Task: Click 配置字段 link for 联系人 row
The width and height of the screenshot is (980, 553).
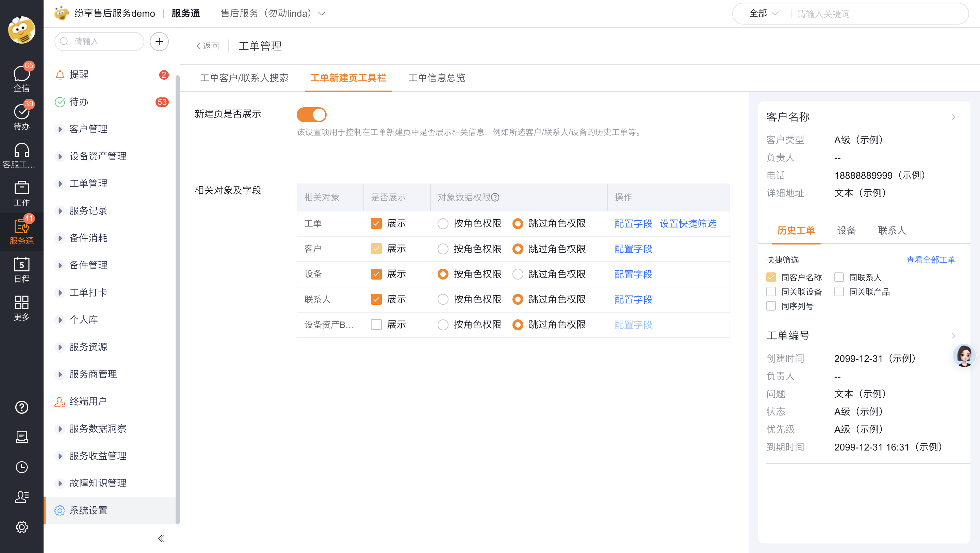Action: pyautogui.click(x=633, y=300)
